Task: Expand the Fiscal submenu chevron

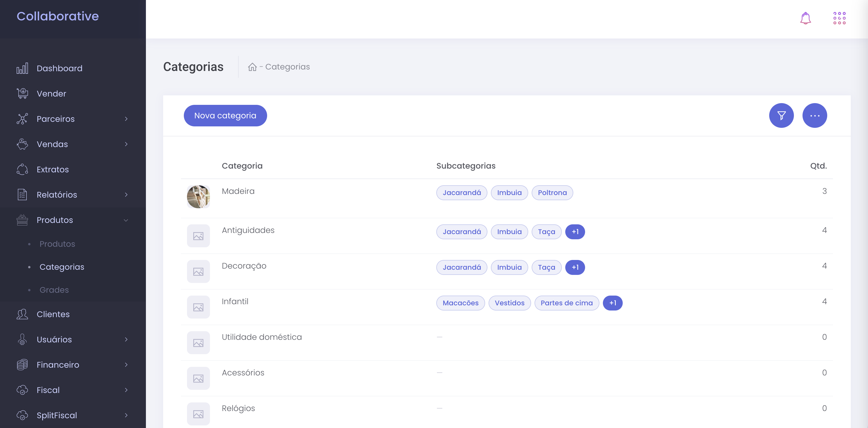Action: [x=126, y=390]
